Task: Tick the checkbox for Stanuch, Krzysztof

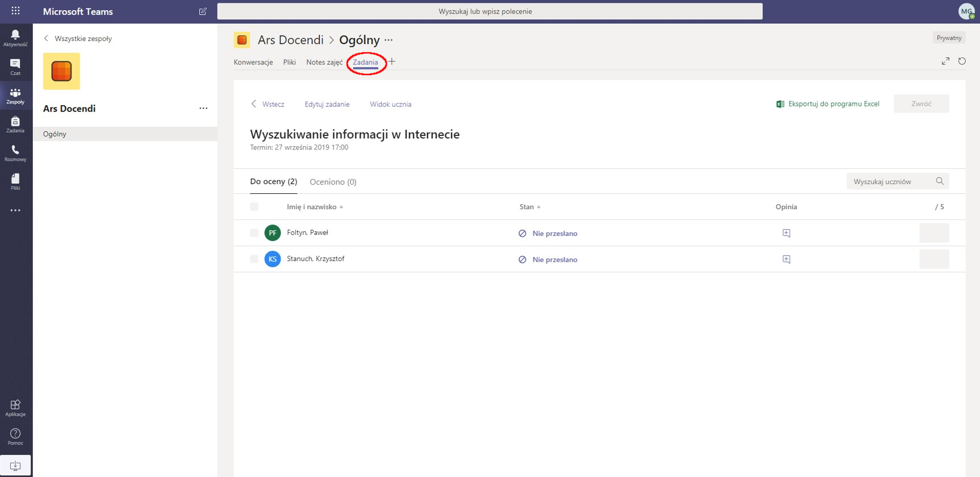Action: click(254, 259)
